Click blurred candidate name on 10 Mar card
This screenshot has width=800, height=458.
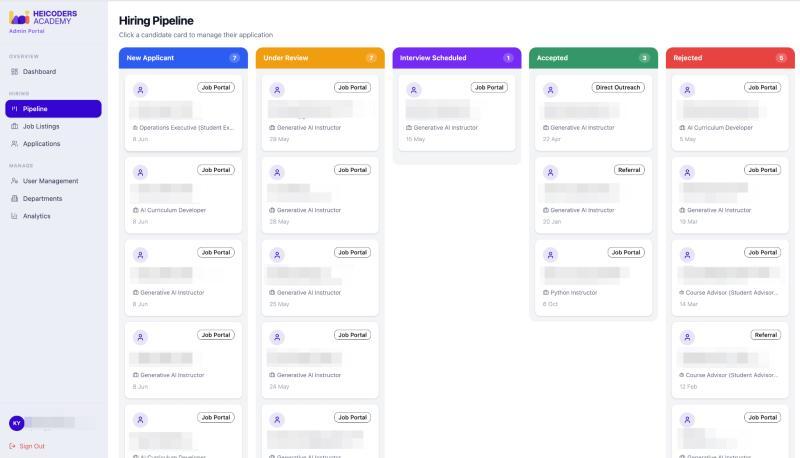[x=715, y=192]
